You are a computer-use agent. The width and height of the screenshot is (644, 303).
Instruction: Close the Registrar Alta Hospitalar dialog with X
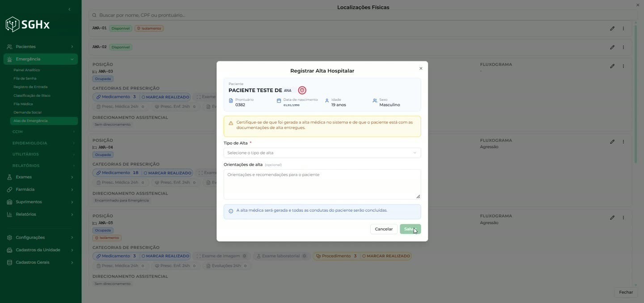coord(421,68)
